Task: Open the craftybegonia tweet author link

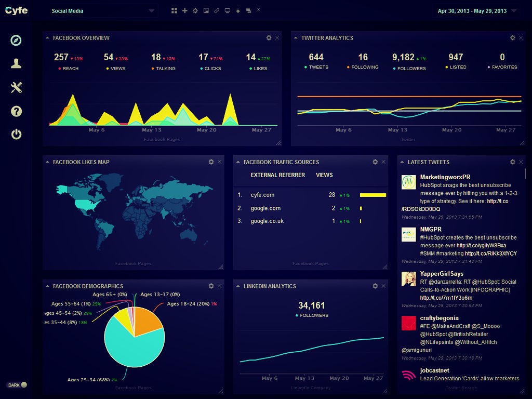Action: [x=439, y=318]
